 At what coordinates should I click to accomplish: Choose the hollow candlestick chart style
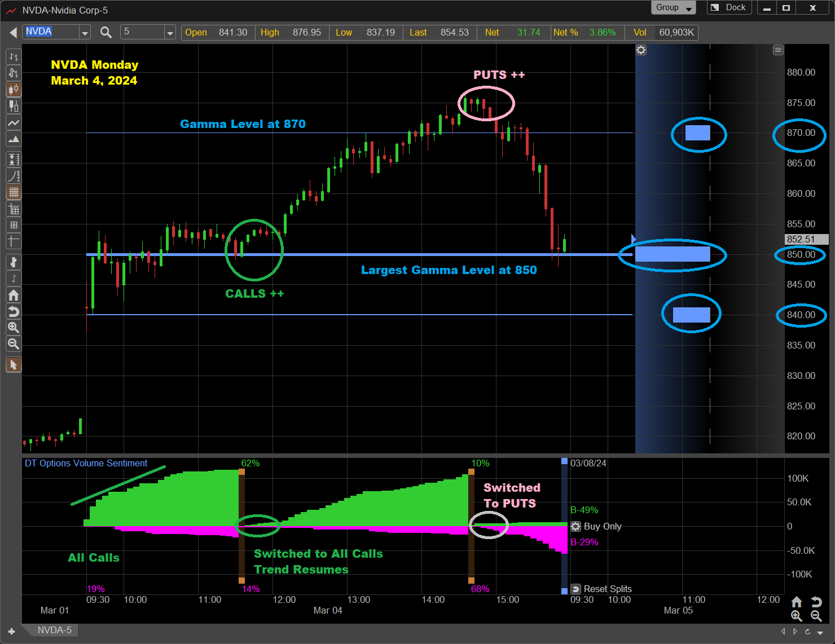pos(14,89)
